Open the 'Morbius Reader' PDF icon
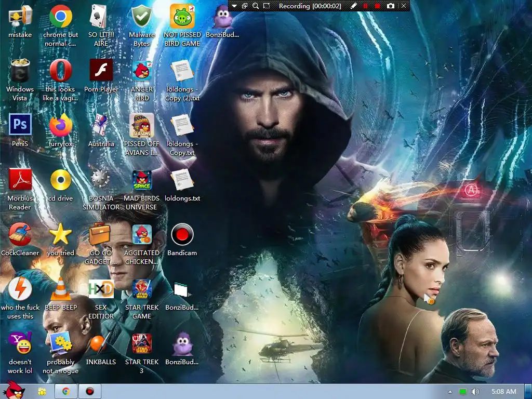Image resolution: width=532 pixels, height=399 pixels. [x=20, y=179]
